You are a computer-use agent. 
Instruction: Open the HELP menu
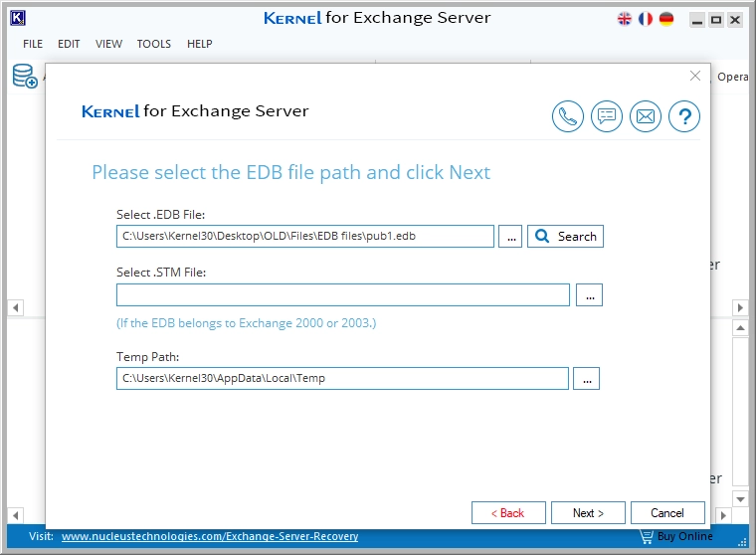[200, 44]
